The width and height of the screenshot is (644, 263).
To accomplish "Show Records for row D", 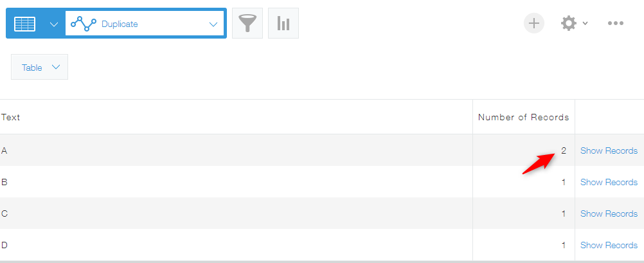I will coord(609,245).
